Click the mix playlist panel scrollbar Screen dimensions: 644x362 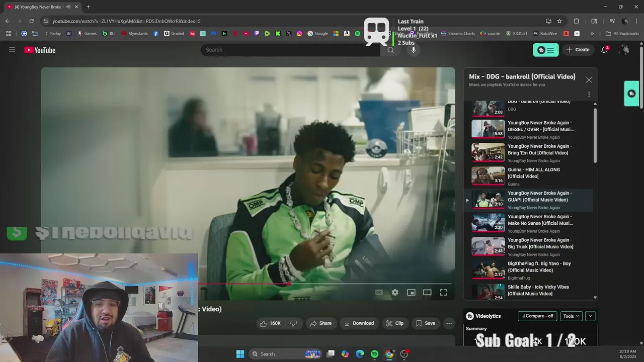(x=595, y=136)
